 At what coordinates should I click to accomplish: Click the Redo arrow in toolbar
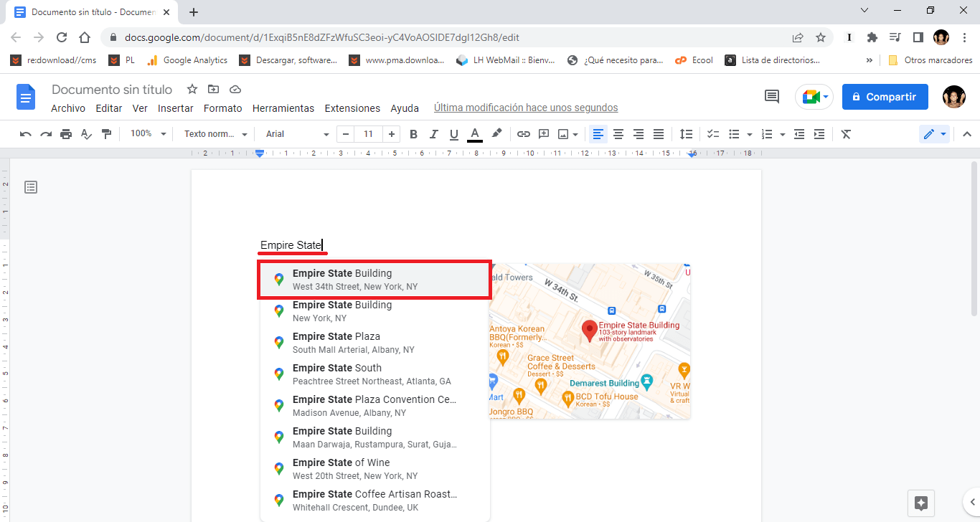[x=46, y=134]
